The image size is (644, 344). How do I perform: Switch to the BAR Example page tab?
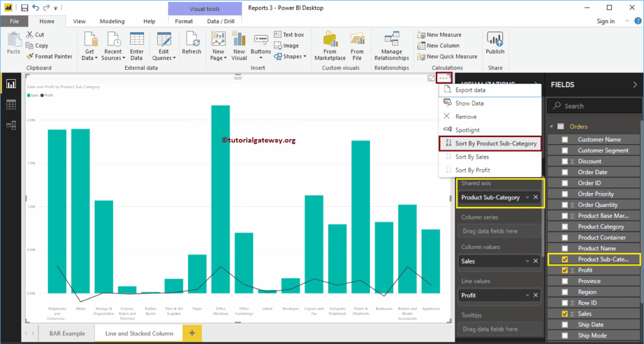[66, 333]
